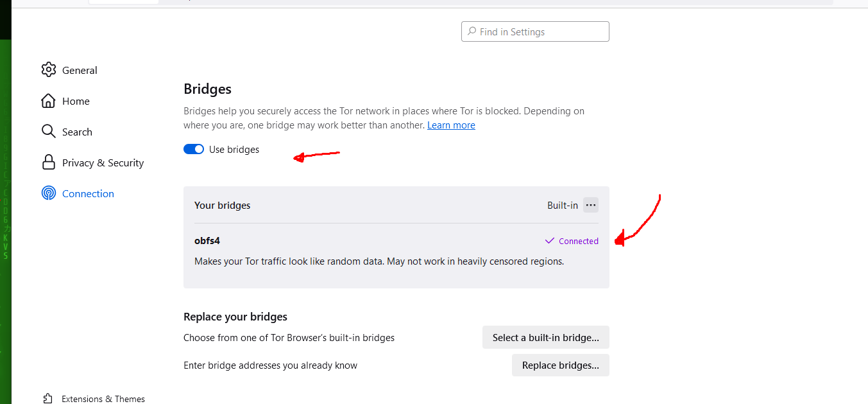Click the obfs4 bridge name
Image resolution: width=868 pixels, height=404 pixels.
pyautogui.click(x=207, y=241)
